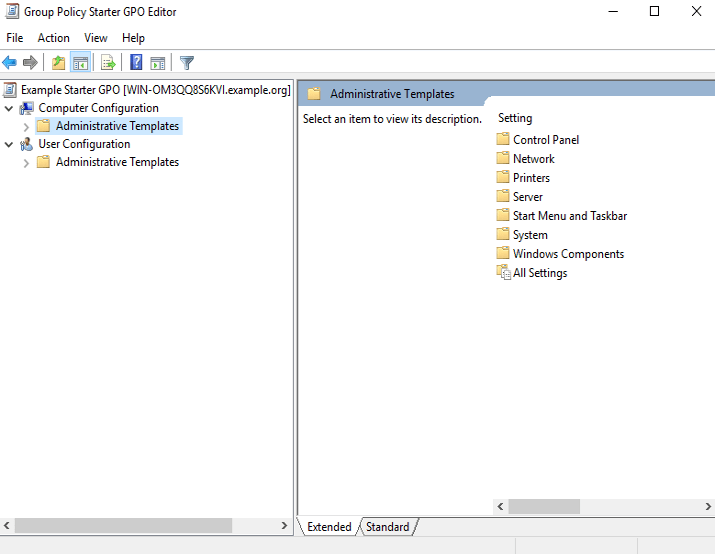Switch to the Standard tab
This screenshot has height=554, width=715.
click(388, 527)
